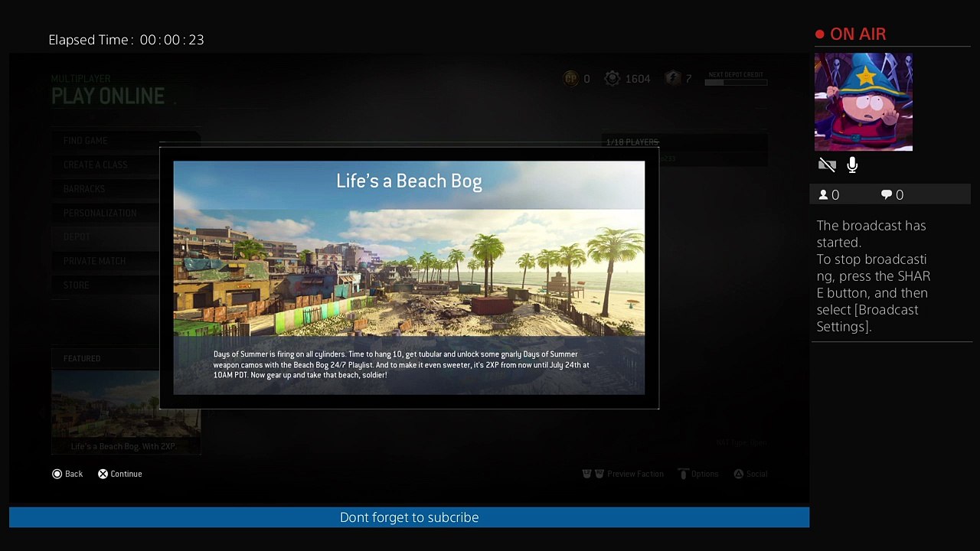Click the salvage value 1604

(x=638, y=79)
